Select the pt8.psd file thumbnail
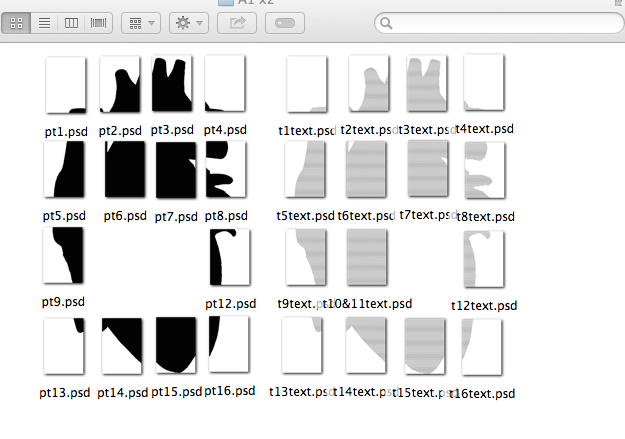Image resolution: width=625 pixels, height=439 pixels. tap(226, 169)
